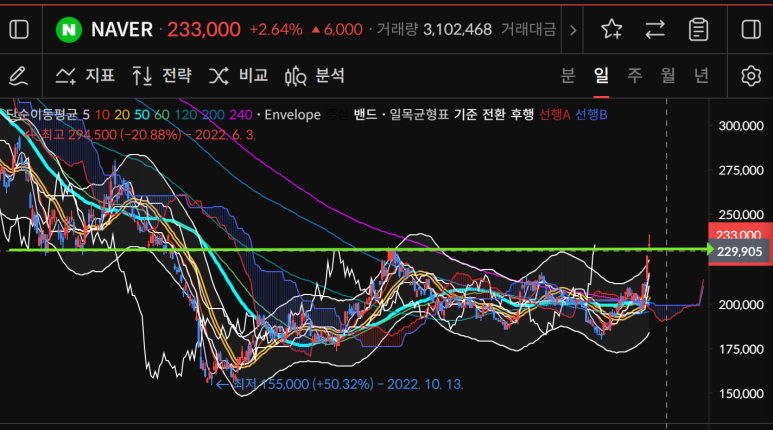Click the Envelope indicator label
773x430 pixels.
pos(292,115)
